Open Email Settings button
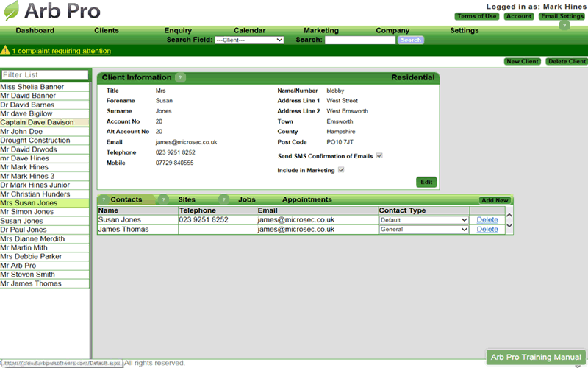This screenshot has height=368, width=588. [x=562, y=16]
